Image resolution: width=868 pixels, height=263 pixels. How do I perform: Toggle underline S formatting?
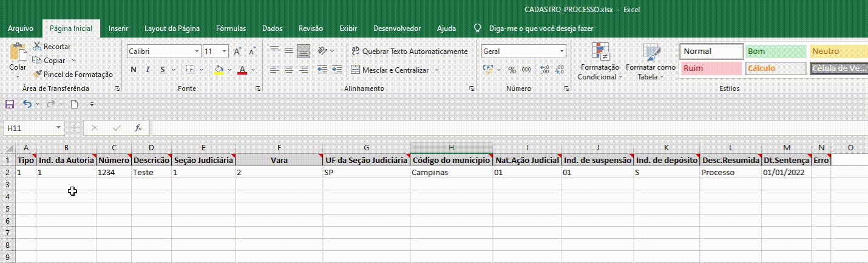[x=163, y=70]
